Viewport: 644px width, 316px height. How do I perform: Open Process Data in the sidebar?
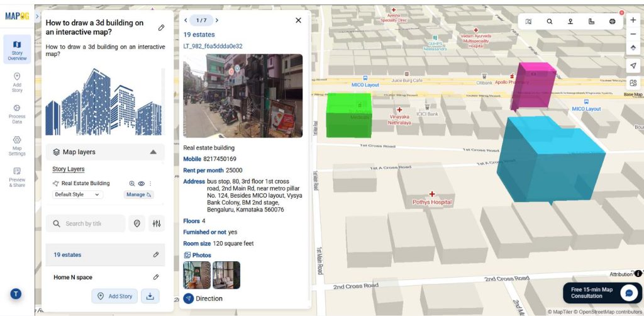coord(17,113)
